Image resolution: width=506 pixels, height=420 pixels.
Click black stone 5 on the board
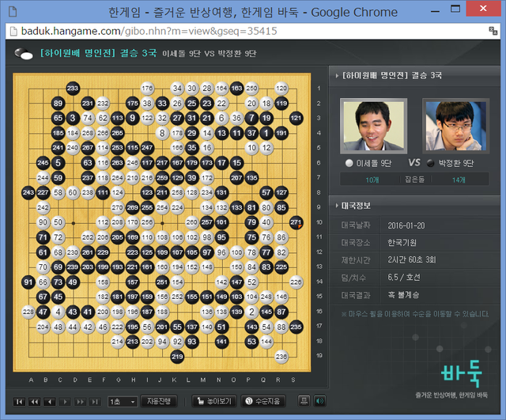tap(58, 163)
